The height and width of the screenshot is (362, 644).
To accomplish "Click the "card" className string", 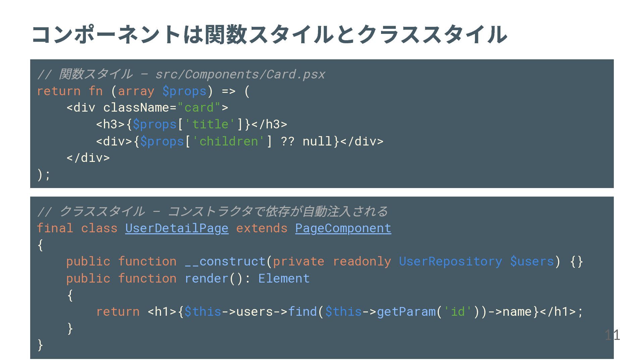I will click(199, 108).
